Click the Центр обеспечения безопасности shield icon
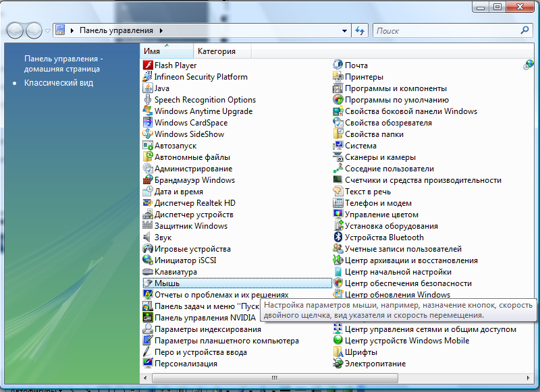The image size is (540, 392). tap(338, 283)
